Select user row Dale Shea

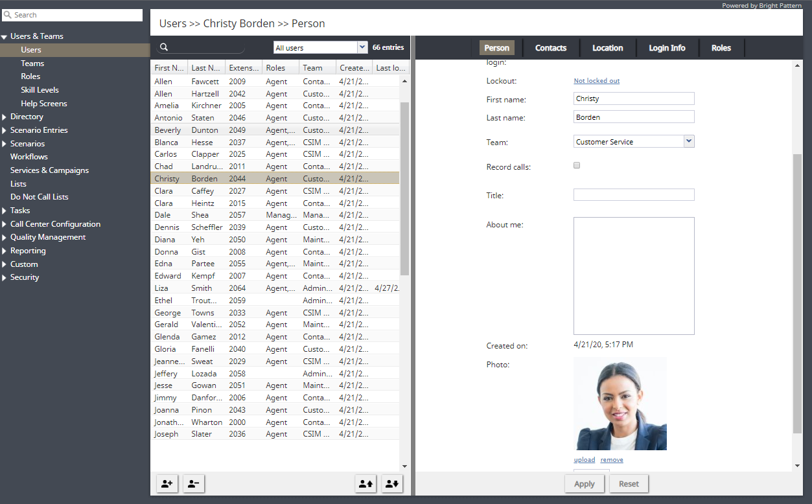click(275, 215)
